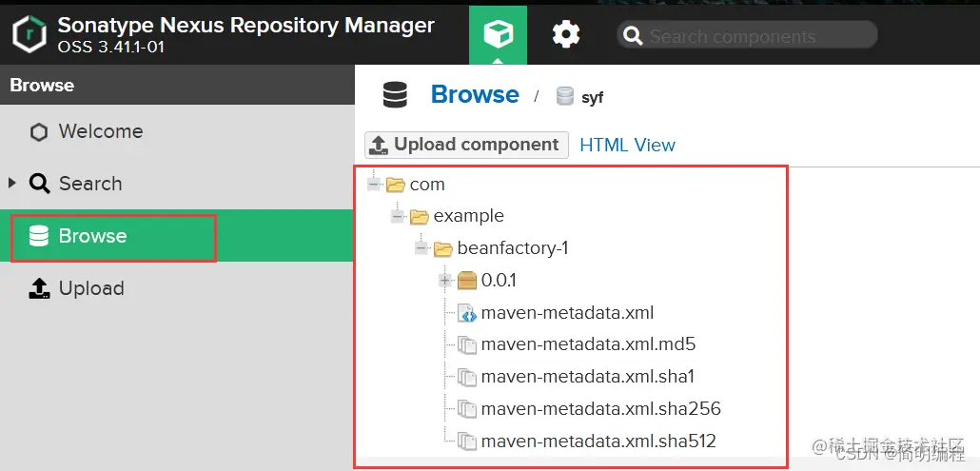Select the 0.0.1 component entry
This screenshot has width=980, height=471.
[x=499, y=280]
